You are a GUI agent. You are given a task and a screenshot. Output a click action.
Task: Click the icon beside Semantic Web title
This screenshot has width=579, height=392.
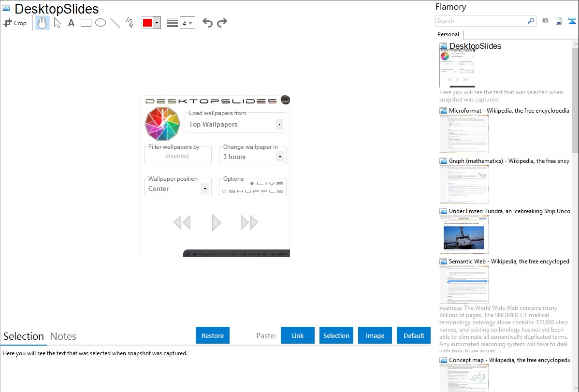click(x=443, y=261)
